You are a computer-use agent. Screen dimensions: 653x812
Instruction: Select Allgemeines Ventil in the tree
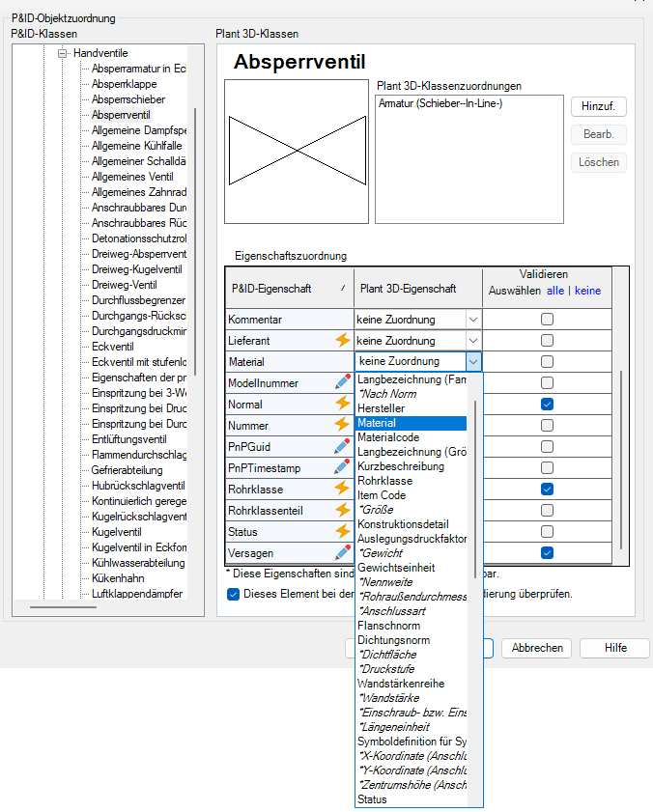(132, 177)
